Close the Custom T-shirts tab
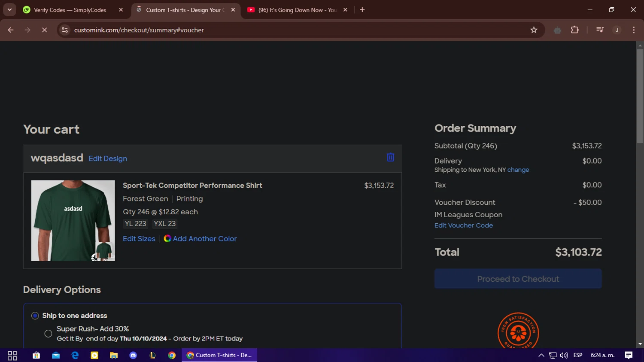Screen dimensions: 644x362 233,10
